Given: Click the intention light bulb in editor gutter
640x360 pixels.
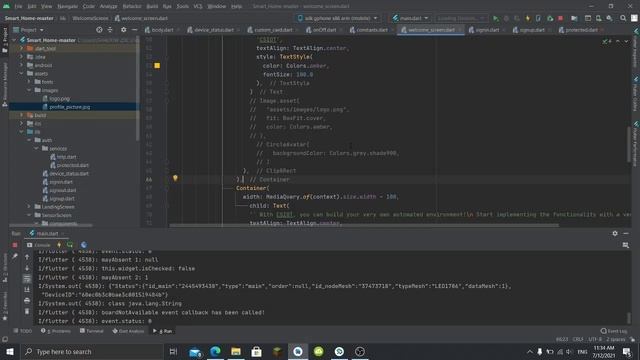Looking at the screenshot, I should 175,178.
